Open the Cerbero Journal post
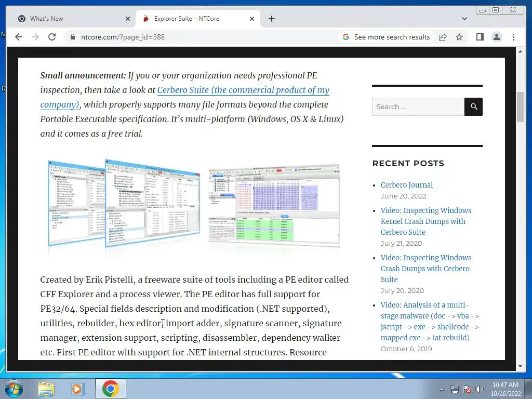 (x=406, y=185)
